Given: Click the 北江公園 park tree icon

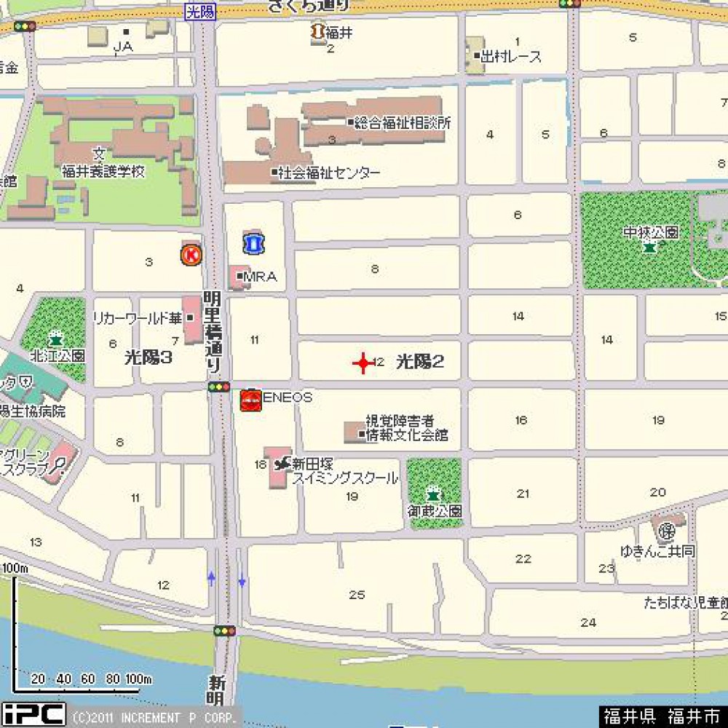Looking at the screenshot, I should [x=55, y=339].
